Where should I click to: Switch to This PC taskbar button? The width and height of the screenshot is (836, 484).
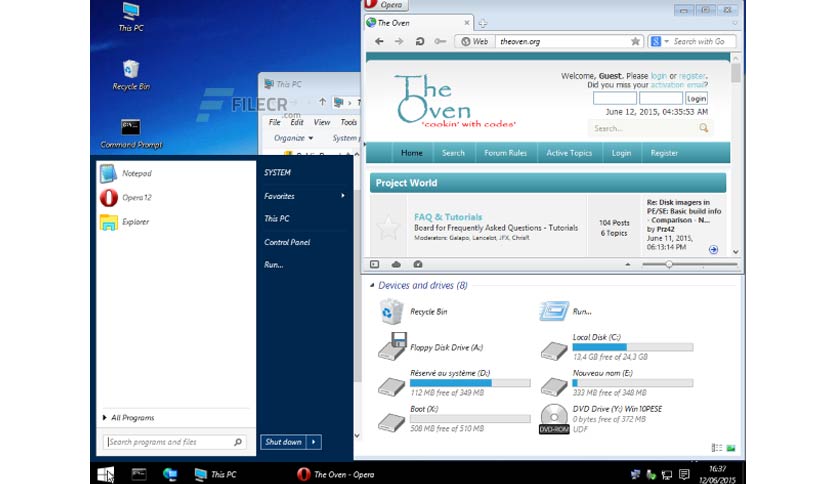(215, 474)
